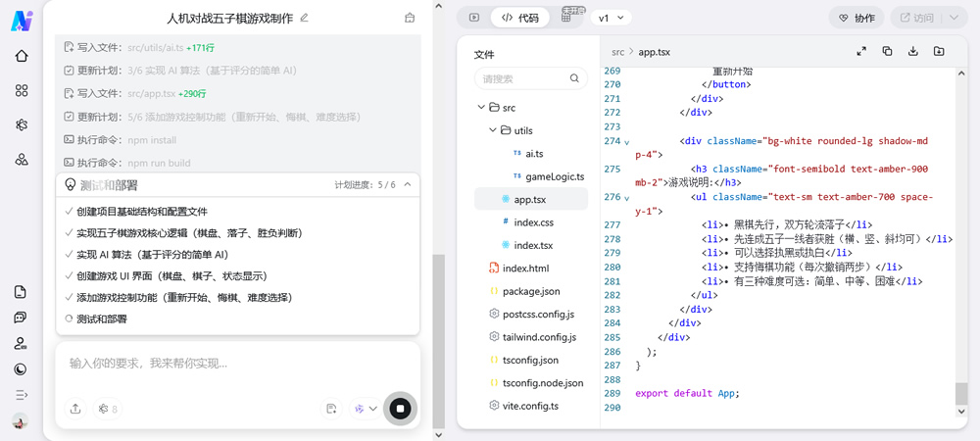
Task: Select the 代码 code tab
Action: tap(520, 18)
